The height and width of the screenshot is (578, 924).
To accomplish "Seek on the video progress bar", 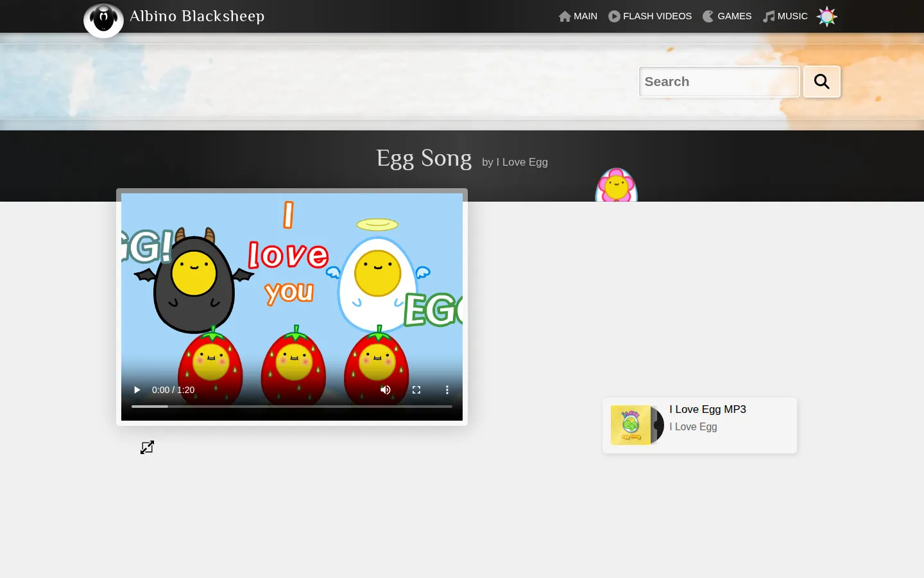I will [292, 407].
